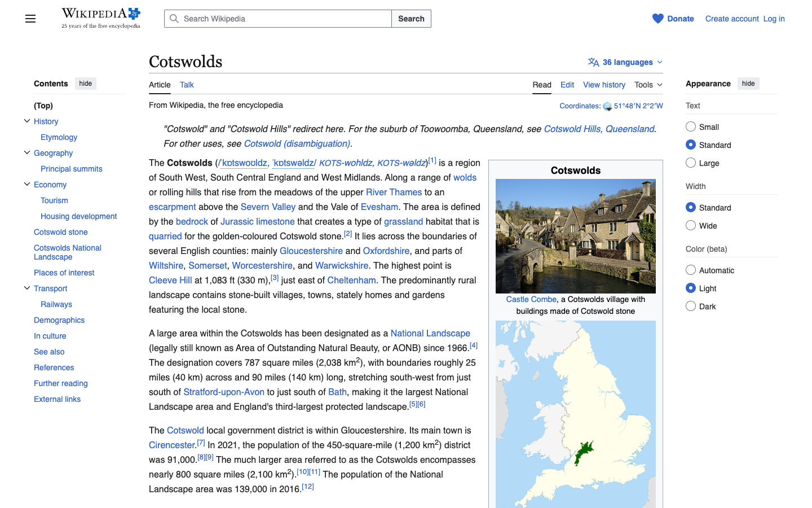Follow the Cotswold (disambiguation) link
This screenshot has height=508, width=812.
[297, 143]
